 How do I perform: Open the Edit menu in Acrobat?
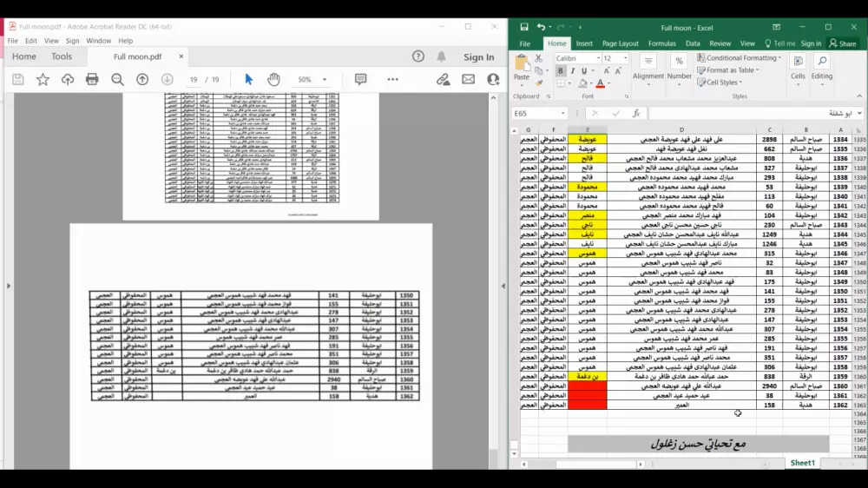click(31, 41)
